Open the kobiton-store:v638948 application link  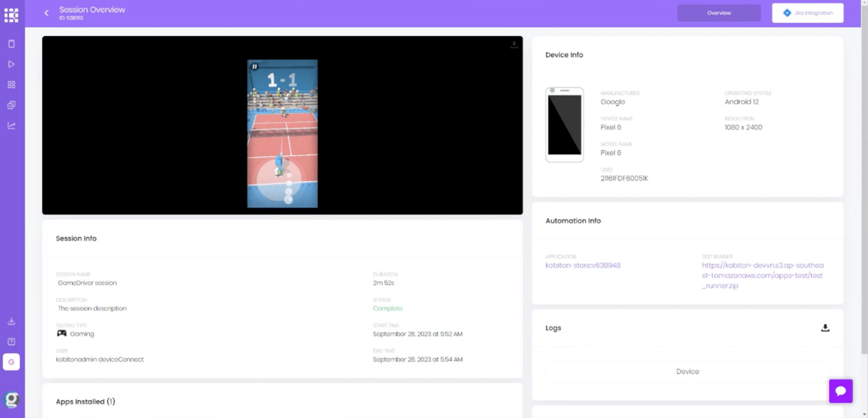pos(583,265)
